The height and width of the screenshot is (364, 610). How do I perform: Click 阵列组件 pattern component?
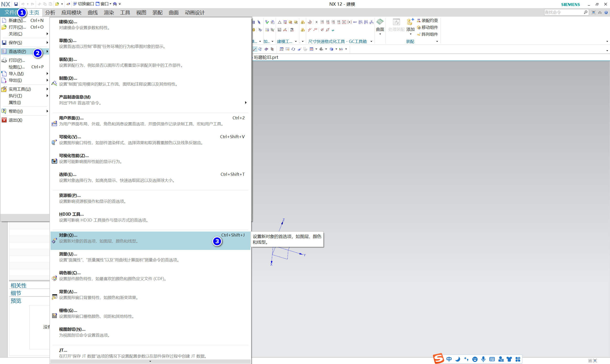coord(427,34)
